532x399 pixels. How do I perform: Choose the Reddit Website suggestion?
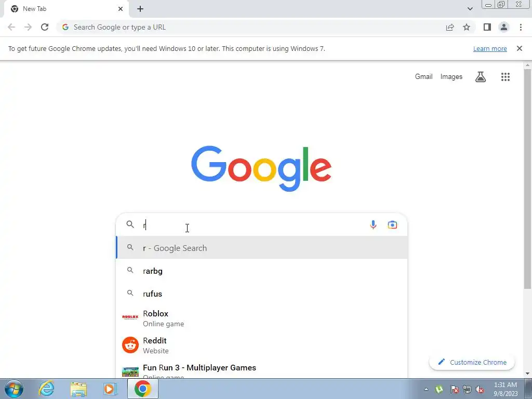[x=262, y=345]
